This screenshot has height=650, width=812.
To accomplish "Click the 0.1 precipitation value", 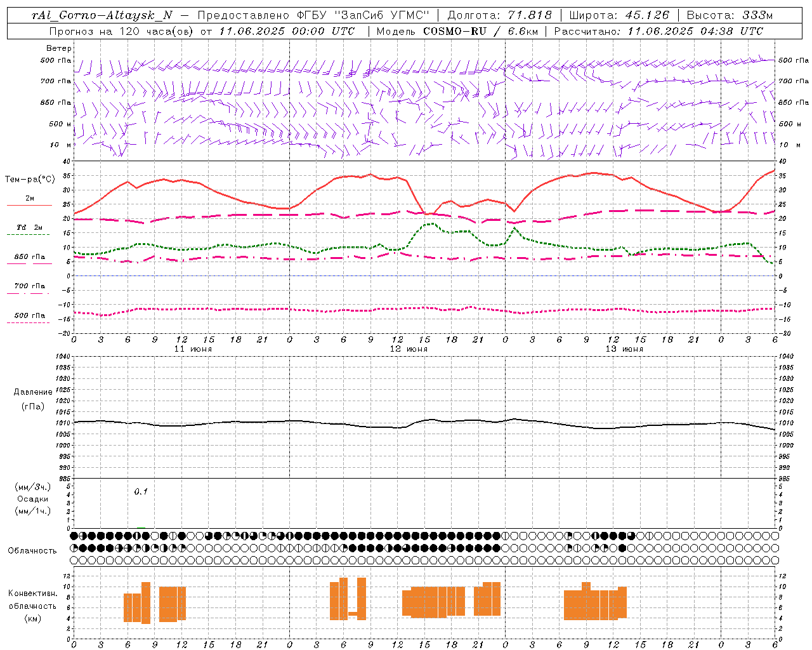I will pyautogui.click(x=141, y=491).
